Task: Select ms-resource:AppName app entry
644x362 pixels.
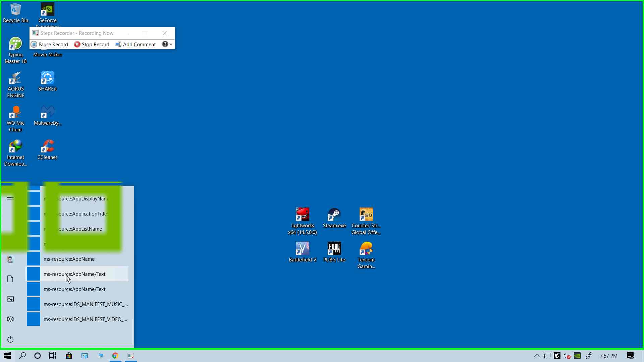Action: tap(77, 259)
